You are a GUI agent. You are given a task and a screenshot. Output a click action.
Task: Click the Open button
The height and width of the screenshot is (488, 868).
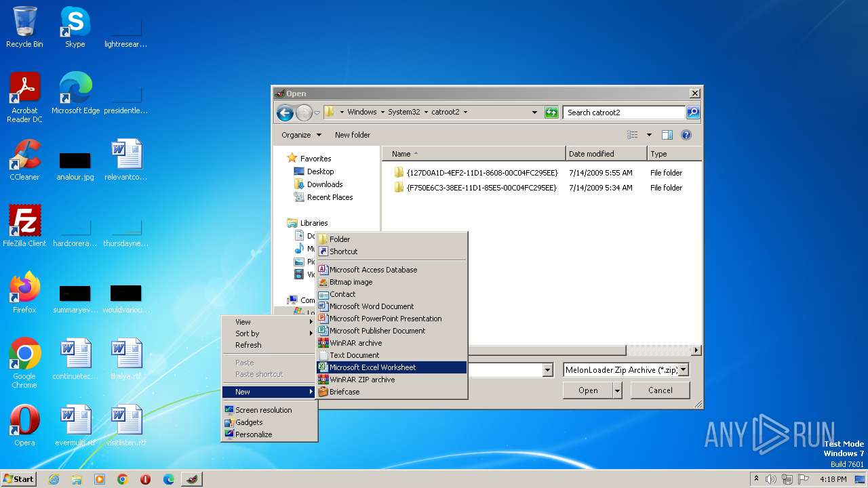[x=588, y=390]
